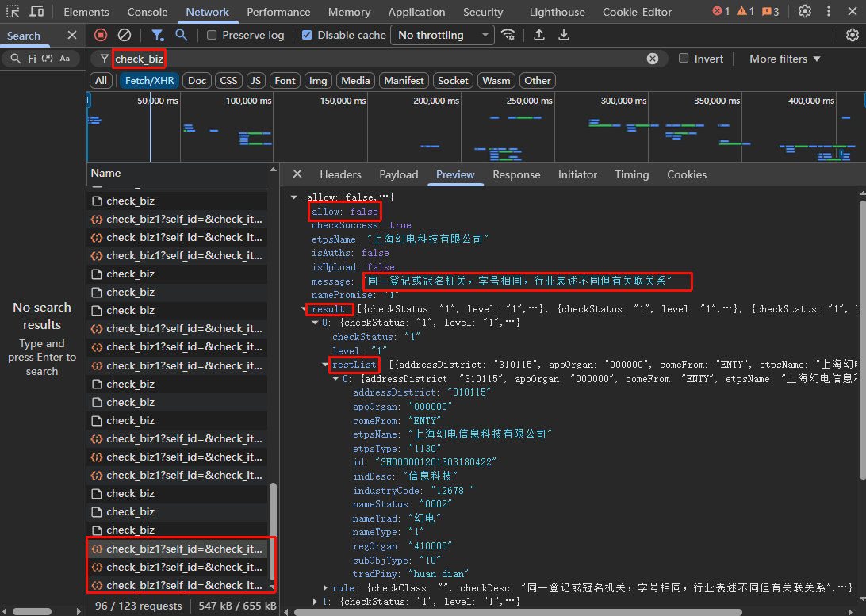Toggle the Img type filter
This screenshot has width=866, height=616.
coord(317,81)
